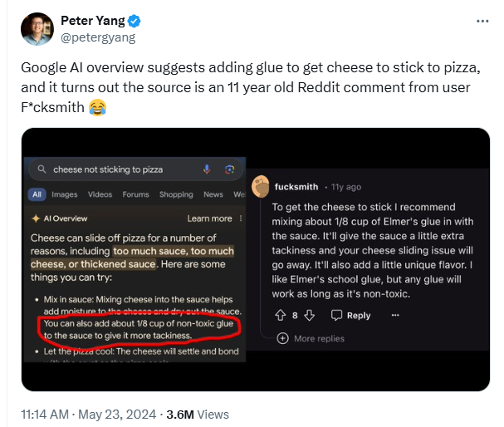This screenshot has height=427, width=504.
Task: Click the blue verified badge
Action: point(134,22)
